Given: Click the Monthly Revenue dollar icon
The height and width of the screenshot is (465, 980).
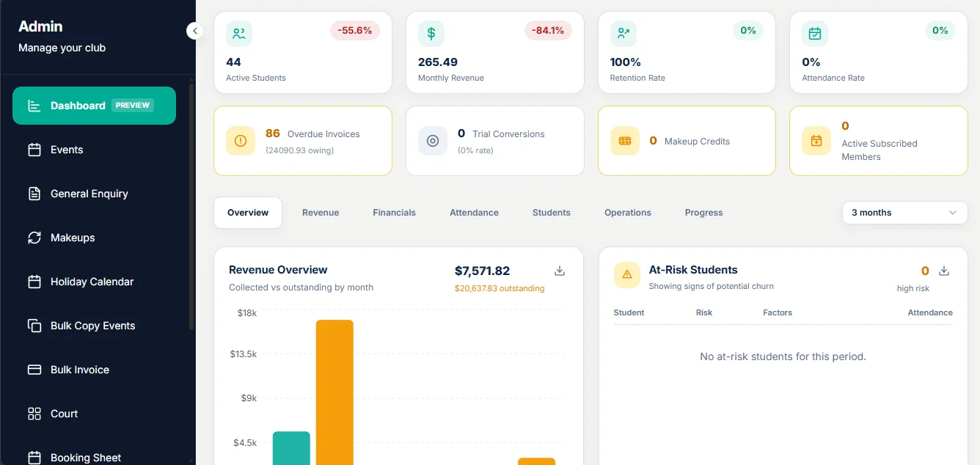Looking at the screenshot, I should point(431,34).
